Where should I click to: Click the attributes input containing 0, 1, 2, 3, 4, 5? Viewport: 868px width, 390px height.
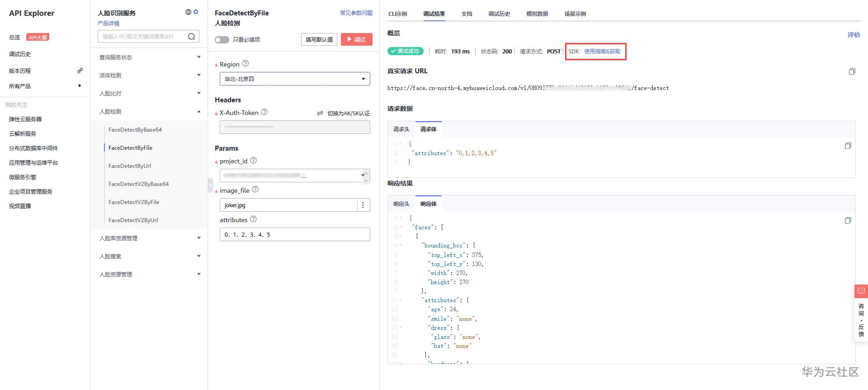pos(295,234)
